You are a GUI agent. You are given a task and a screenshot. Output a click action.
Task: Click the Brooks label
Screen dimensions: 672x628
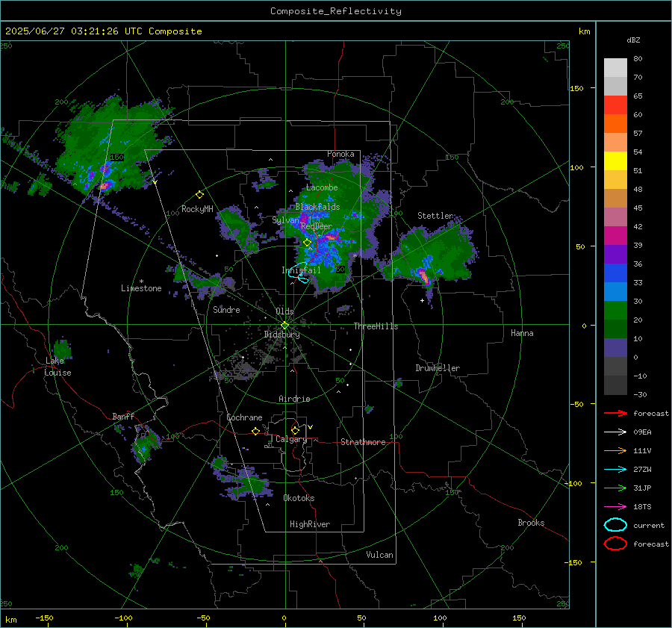point(531,523)
